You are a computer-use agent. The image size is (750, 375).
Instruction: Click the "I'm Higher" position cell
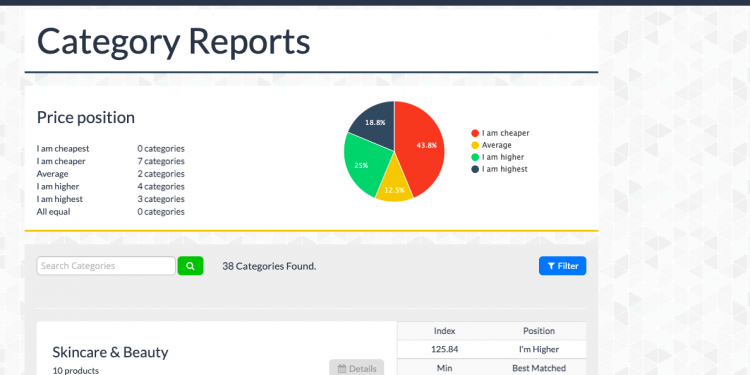tap(539, 349)
